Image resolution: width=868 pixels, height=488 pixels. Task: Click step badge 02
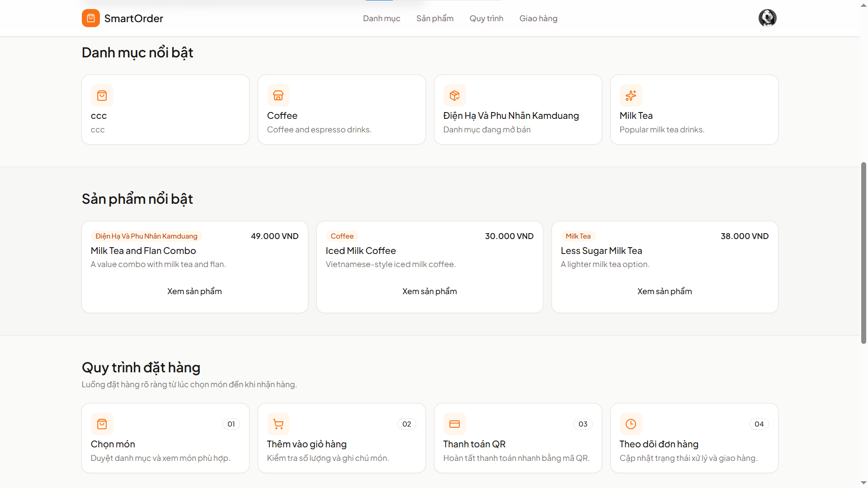coord(407,424)
